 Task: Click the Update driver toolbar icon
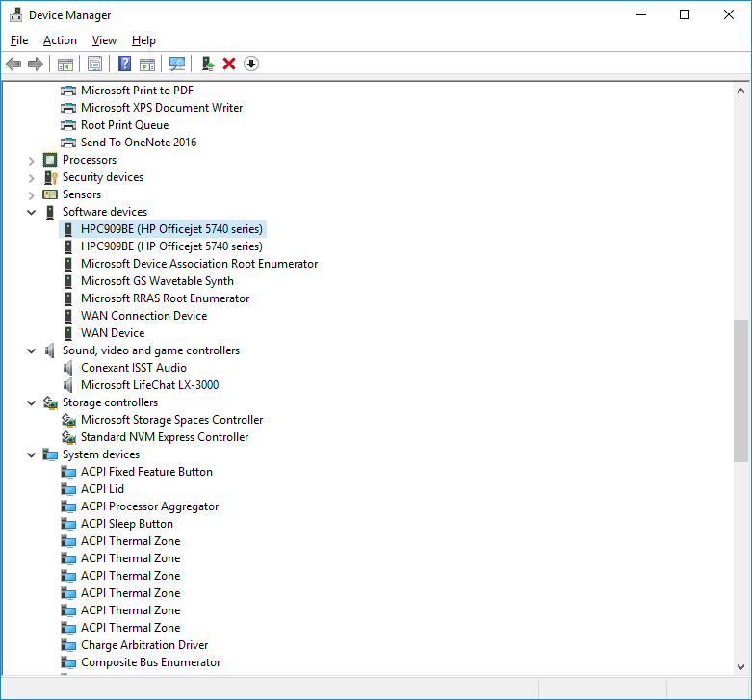click(208, 64)
